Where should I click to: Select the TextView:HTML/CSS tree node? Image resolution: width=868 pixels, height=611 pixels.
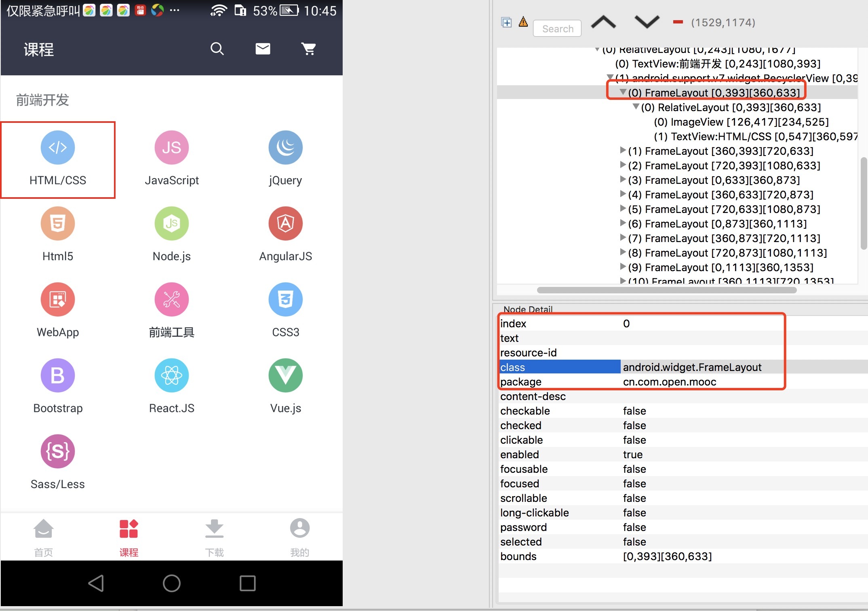[x=756, y=137]
